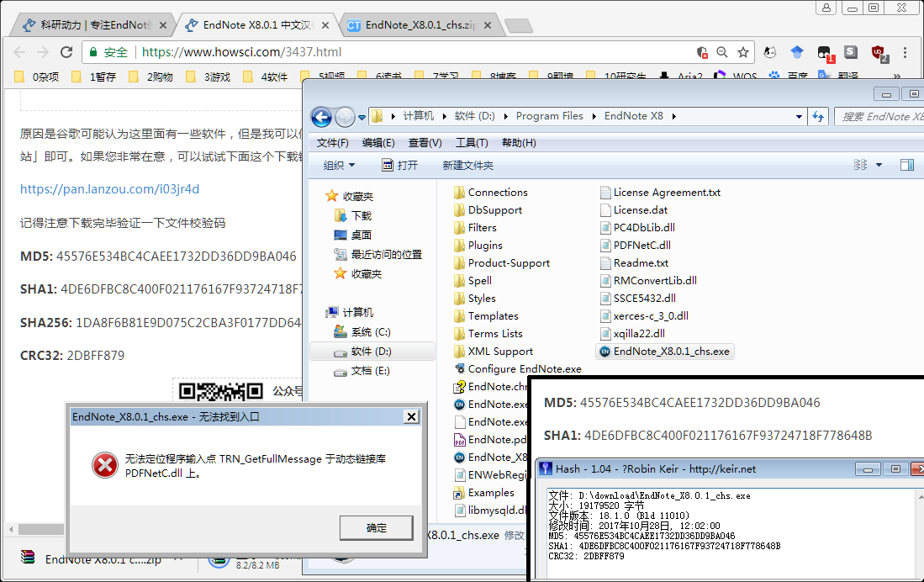Expand Explorer address history dropdown
Viewport: 924px width, 582px height.
pyautogui.click(x=799, y=117)
